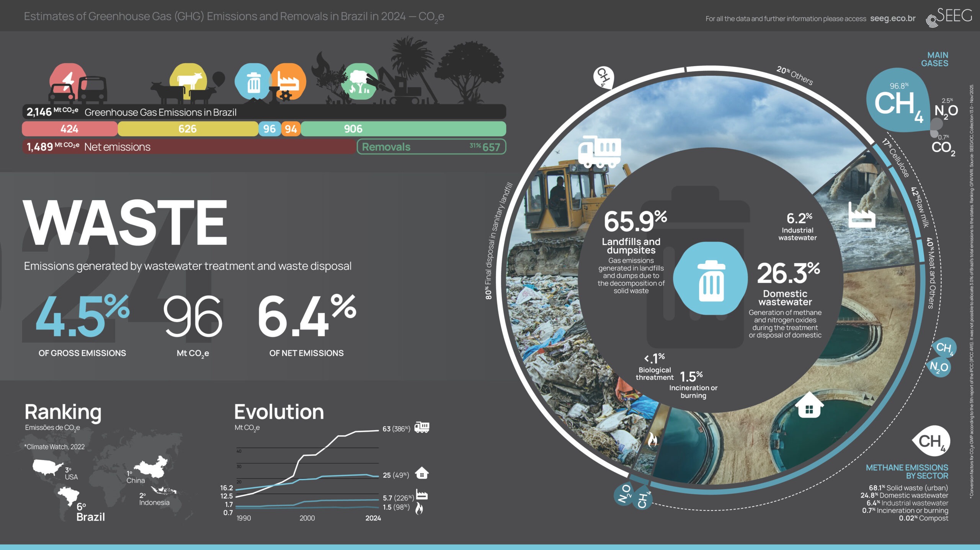Click the SEEG logo

coord(949,17)
